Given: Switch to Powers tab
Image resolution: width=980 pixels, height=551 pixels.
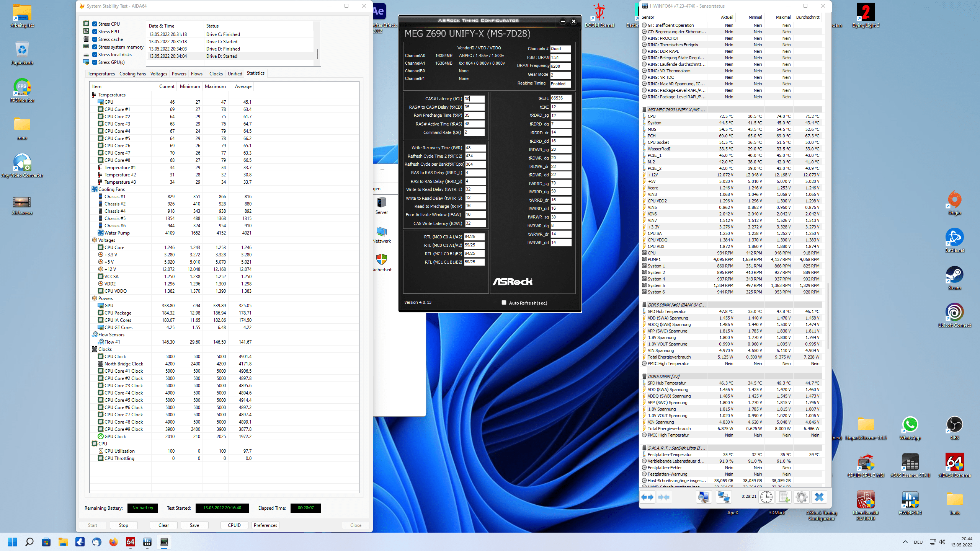Looking at the screenshot, I should click(x=179, y=73).
